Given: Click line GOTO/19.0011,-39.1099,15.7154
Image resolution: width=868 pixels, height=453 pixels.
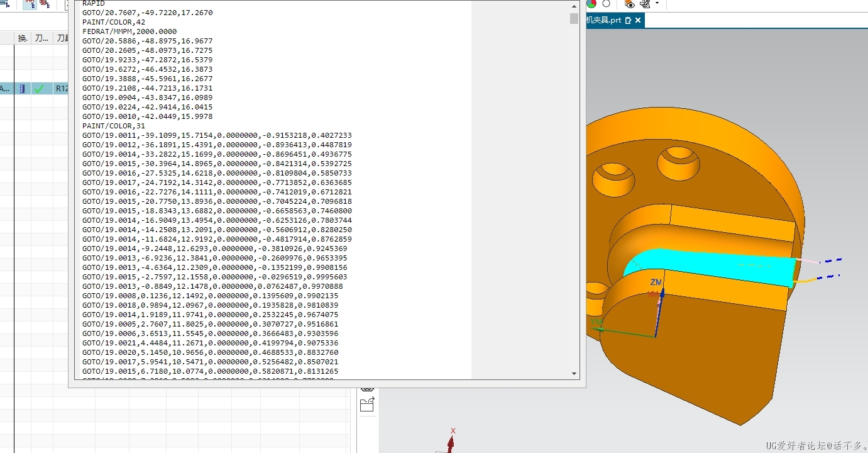Looking at the screenshot, I should coord(217,135).
